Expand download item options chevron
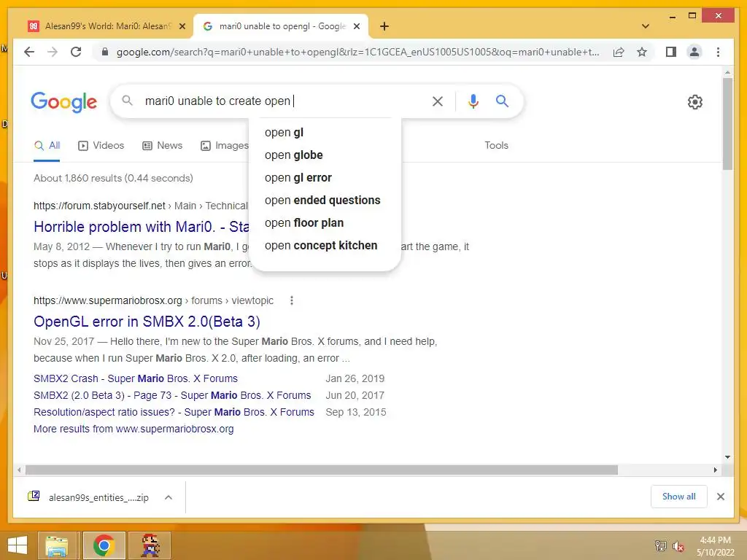This screenshot has height=560, width=747. click(169, 497)
